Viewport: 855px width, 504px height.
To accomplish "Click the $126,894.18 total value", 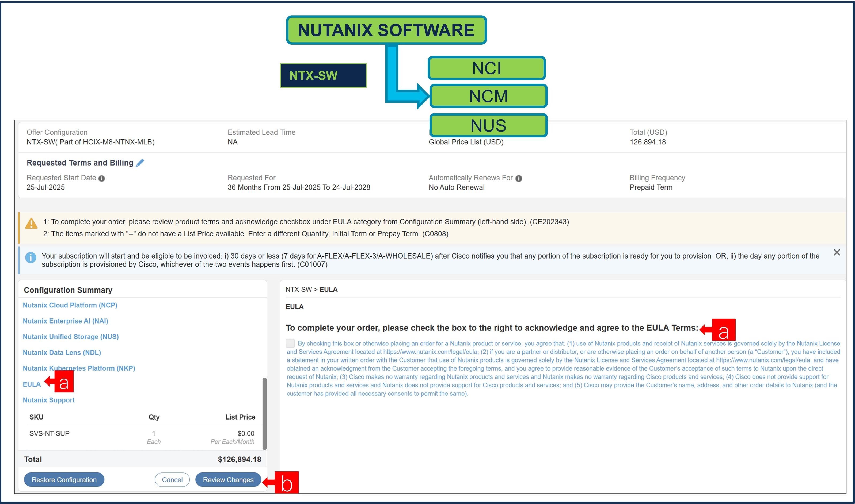I will click(239, 460).
